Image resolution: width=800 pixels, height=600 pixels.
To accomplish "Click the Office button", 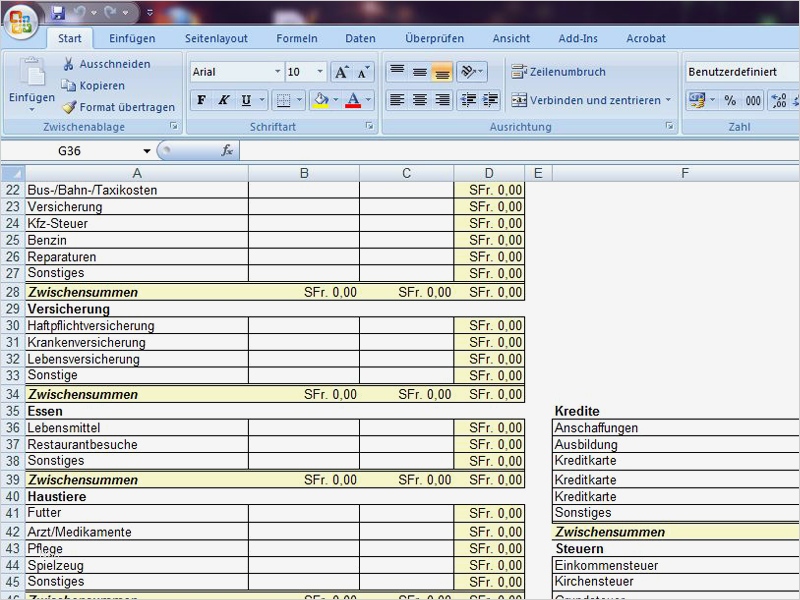I will point(20,21).
